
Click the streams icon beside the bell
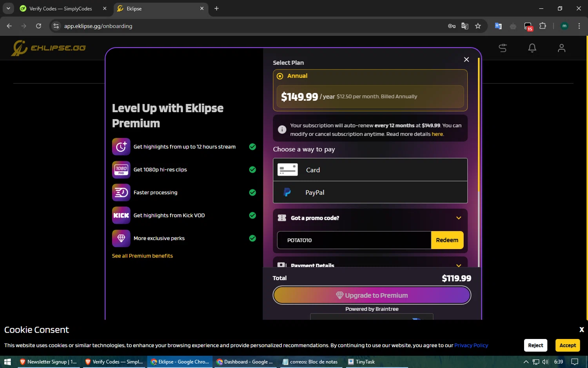pyautogui.click(x=503, y=48)
